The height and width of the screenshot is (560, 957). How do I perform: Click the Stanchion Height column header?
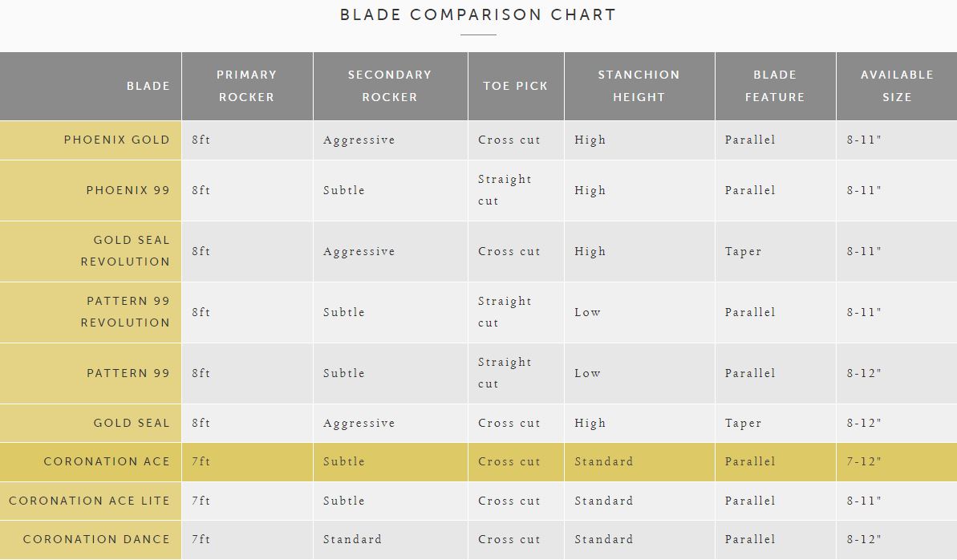tap(639, 86)
